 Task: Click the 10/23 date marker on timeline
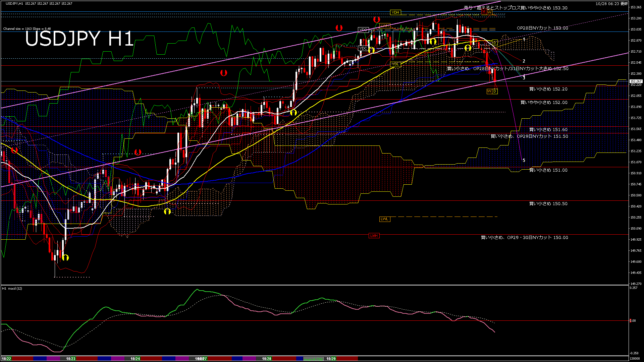click(71, 359)
